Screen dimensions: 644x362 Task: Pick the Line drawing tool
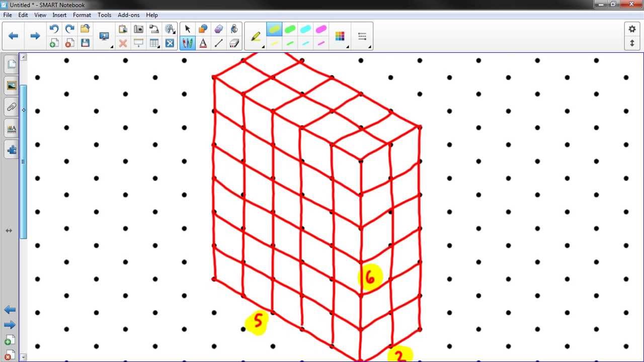[218, 43]
